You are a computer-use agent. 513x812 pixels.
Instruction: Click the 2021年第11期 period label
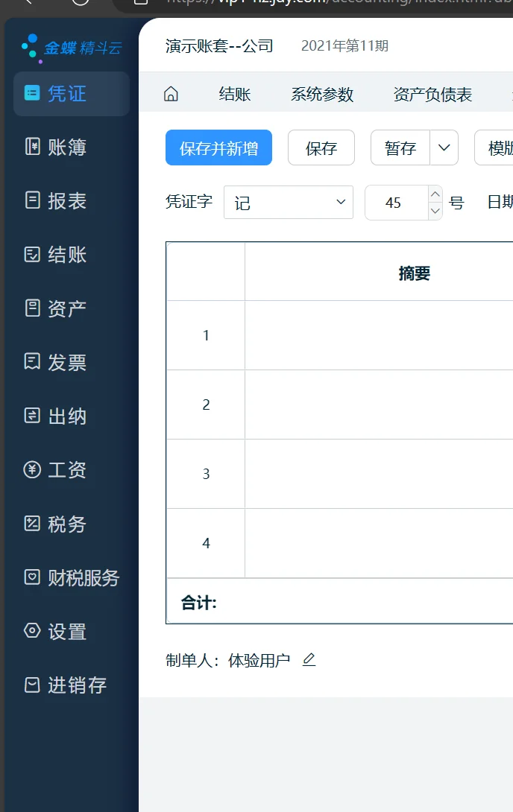[344, 45]
